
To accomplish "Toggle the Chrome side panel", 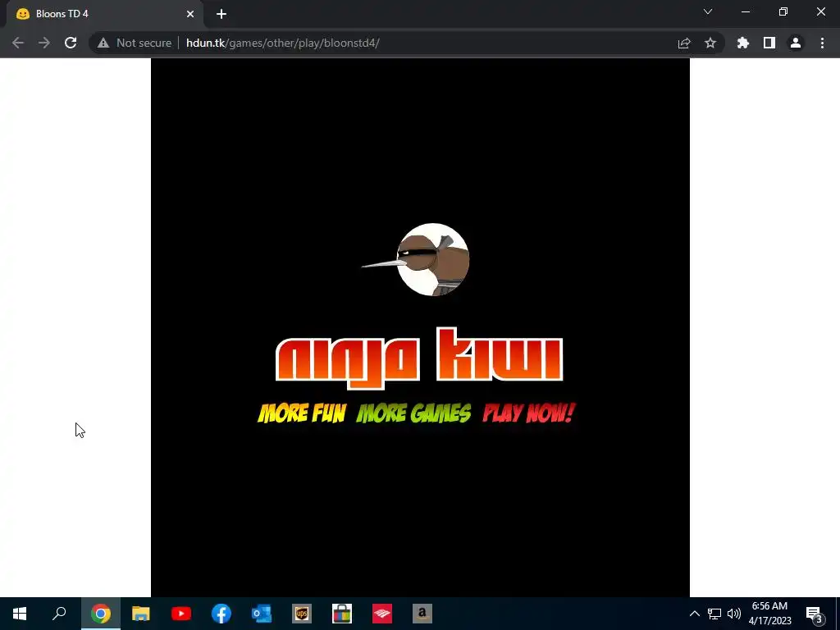I will (769, 43).
